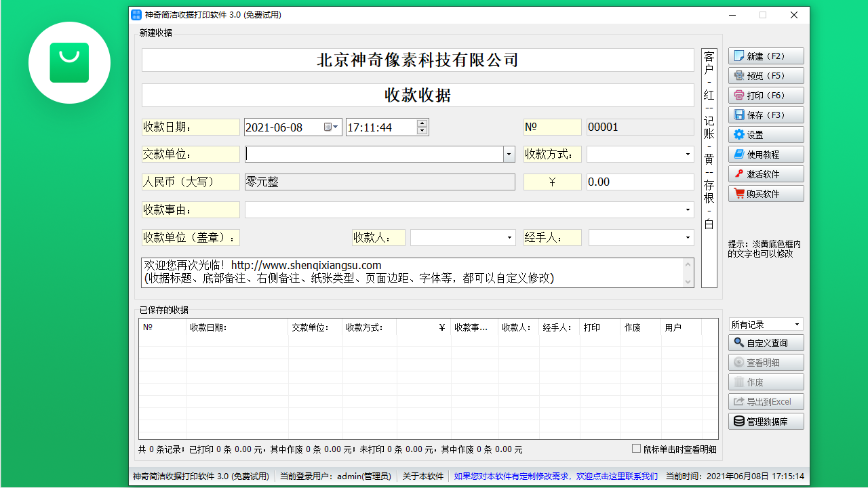This screenshot has width=868, height=488.
Task: Sort by 收款日期 column header
Action: (x=237, y=327)
